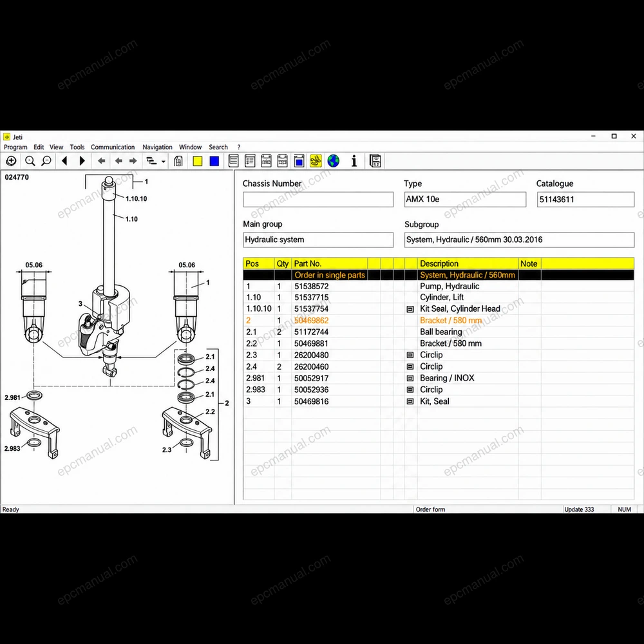The height and width of the screenshot is (644, 644).
Task: Click the Catalogue field showing 51143611
Action: coord(585,200)
